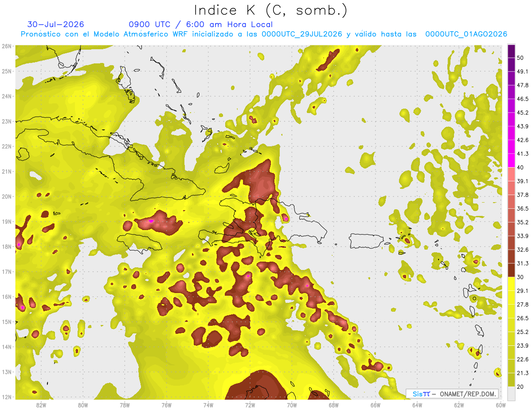This screenshot has height=411, width=532.
Task: Click the color scale value "43.9"
Action: 522,126
